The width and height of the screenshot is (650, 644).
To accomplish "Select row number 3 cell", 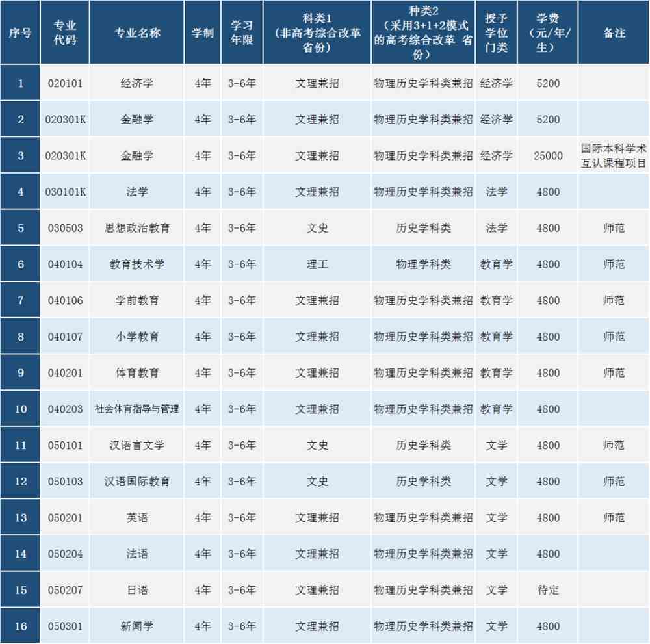I will (x=20, y=156).
